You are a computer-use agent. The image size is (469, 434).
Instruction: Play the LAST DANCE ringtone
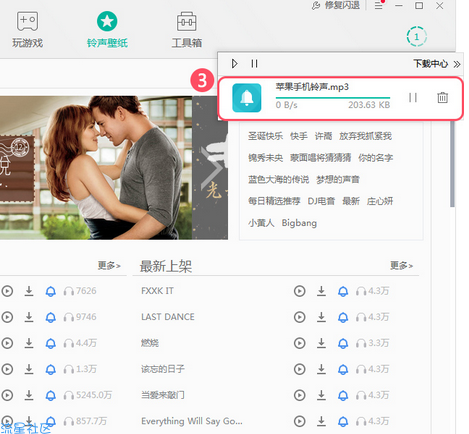299,317
